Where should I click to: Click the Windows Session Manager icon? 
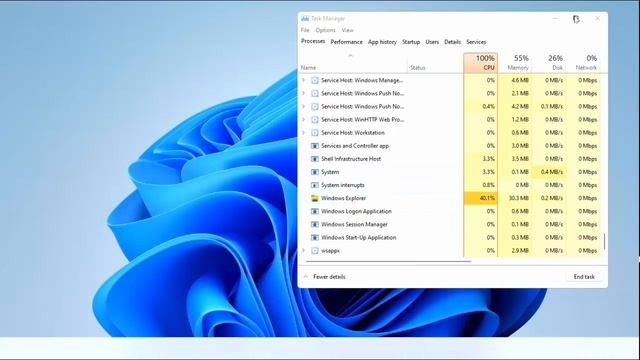[x=315, y=224]
